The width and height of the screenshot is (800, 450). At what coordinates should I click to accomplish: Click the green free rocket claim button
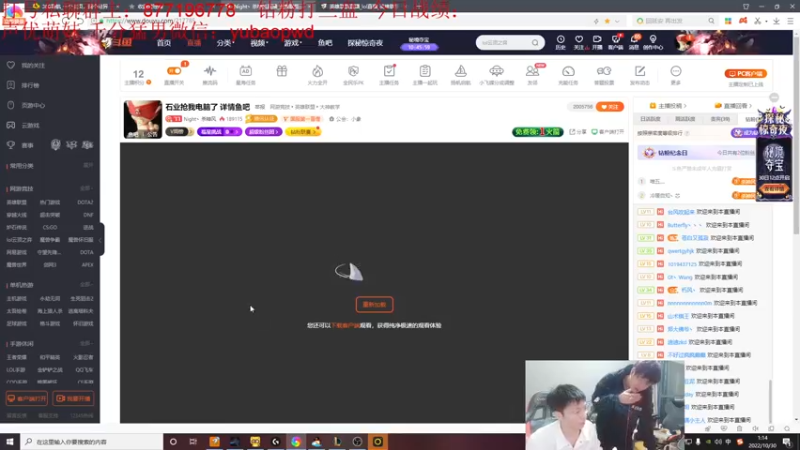click(x=537, y=132)
